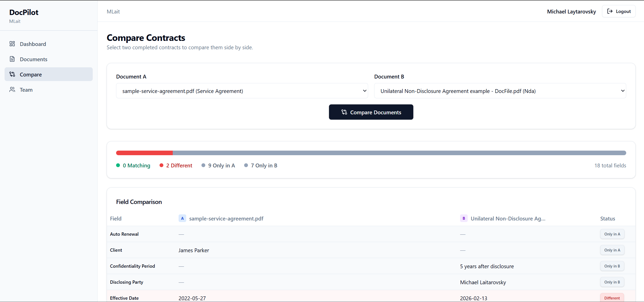This screenshot has width=644, height=302.
Task: Click the '2 Different' legend label
Action: tap(179, 166)
